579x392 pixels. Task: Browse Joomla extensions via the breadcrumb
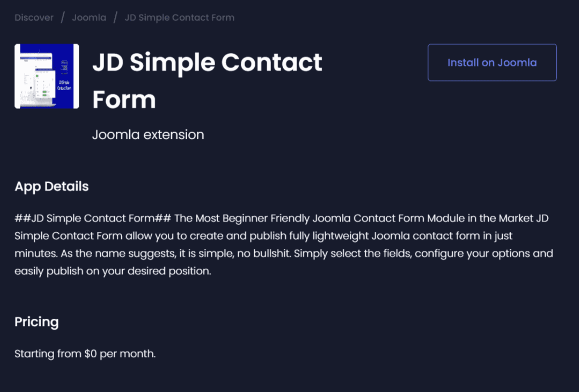point(89,17)
